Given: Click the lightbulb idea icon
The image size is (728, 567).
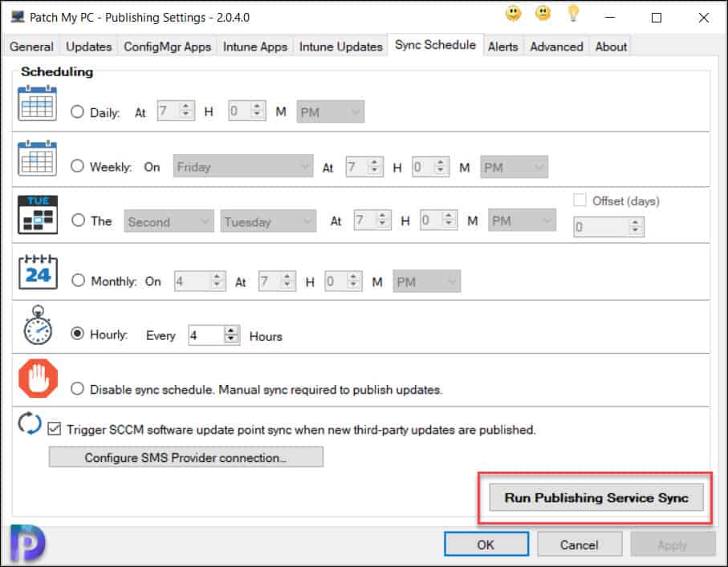Looking at the screenshot, I should pyautogui.click(x=574, y=13).
